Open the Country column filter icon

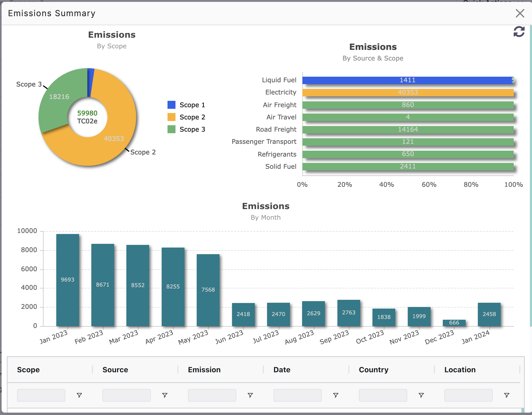(x=421, y=395)
